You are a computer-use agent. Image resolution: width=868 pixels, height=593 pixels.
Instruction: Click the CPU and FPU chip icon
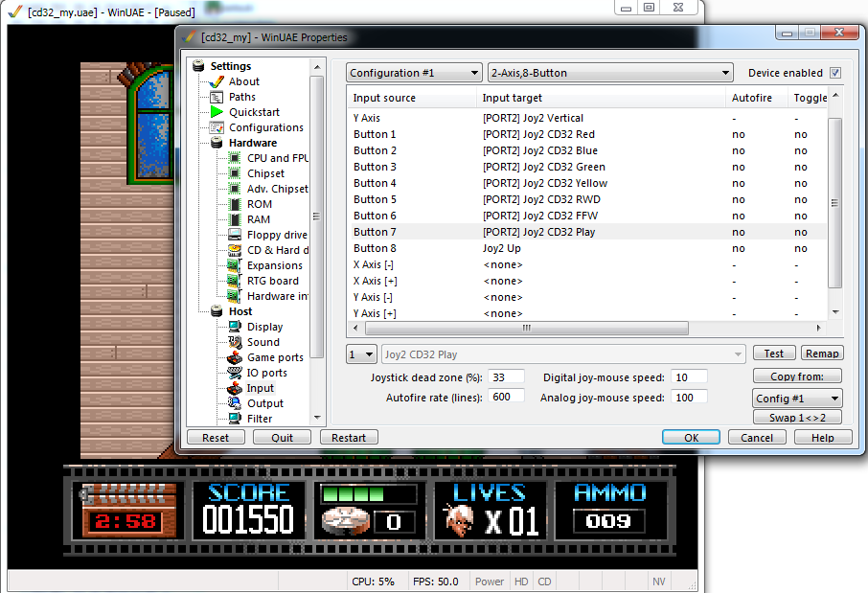point(235,158)
